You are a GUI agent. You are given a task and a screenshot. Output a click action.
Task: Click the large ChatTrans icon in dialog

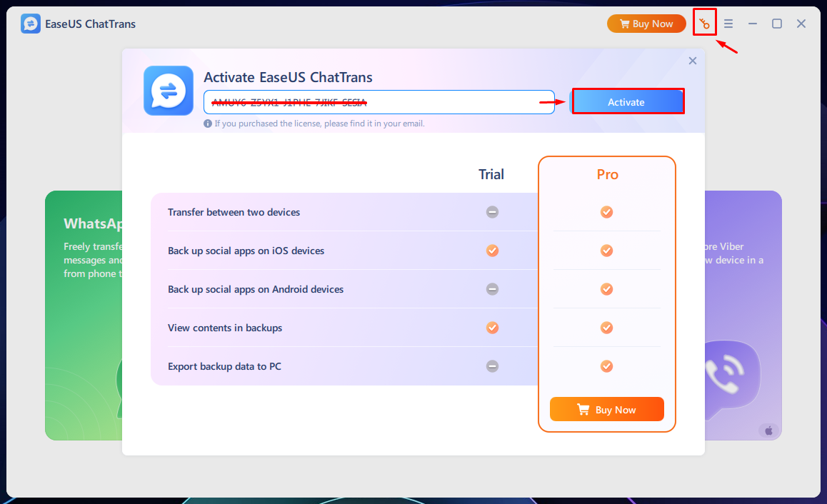pyautogui.click(x=169, y=91)
